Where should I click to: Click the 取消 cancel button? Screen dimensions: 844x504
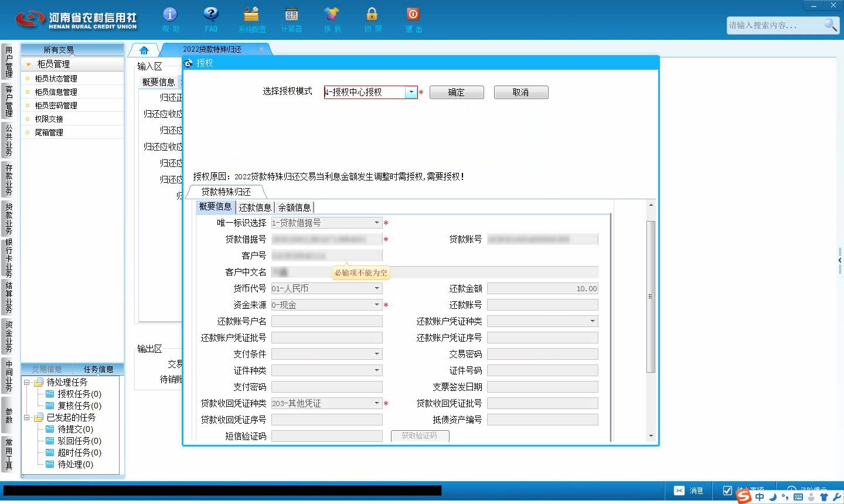click(x=521, y=92)
